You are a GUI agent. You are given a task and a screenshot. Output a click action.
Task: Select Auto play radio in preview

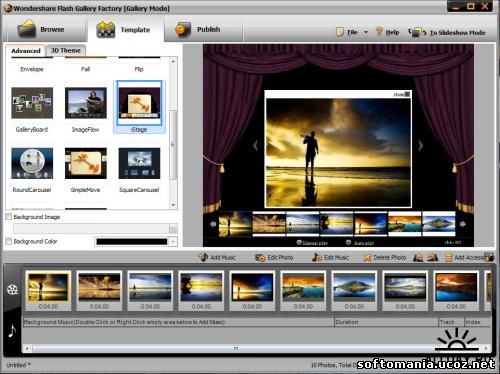click(349, 243)
